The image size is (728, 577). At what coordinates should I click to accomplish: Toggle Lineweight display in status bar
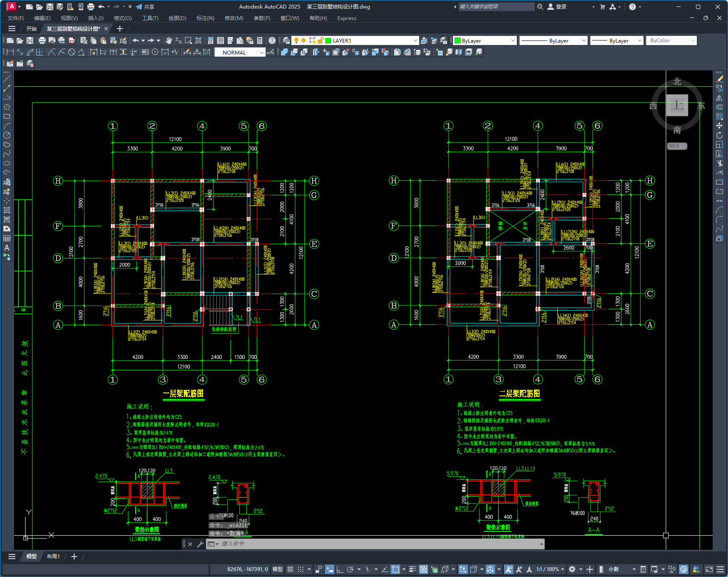[412, 569]
